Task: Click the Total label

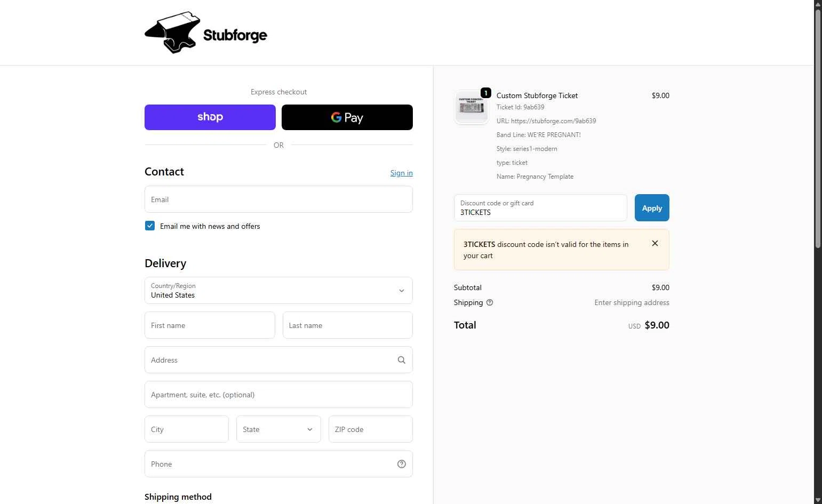Action: 465,325
